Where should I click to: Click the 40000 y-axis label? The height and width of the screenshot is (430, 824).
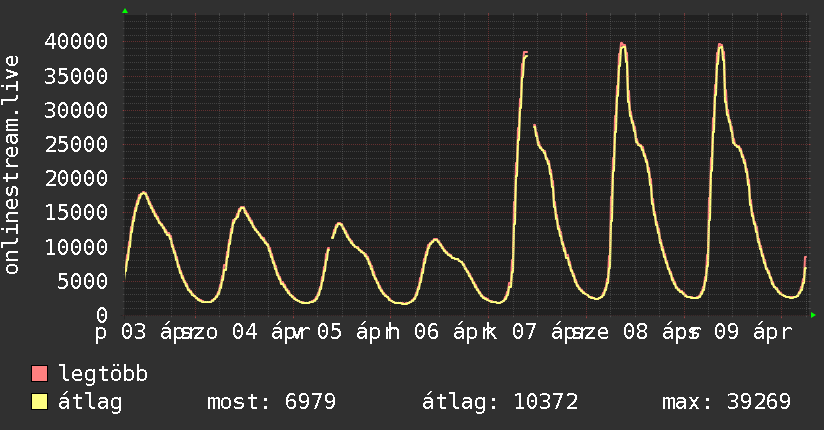point(76,42)
